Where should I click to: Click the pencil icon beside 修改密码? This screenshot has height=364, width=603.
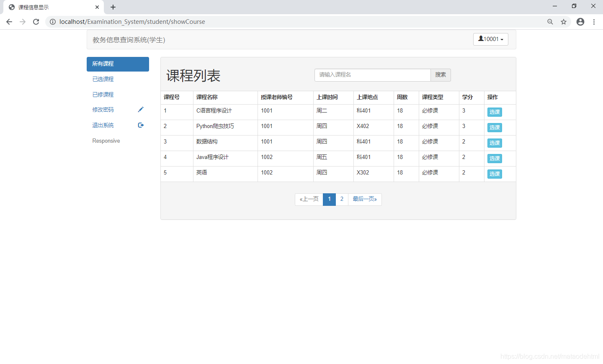[x=141, y=110]
